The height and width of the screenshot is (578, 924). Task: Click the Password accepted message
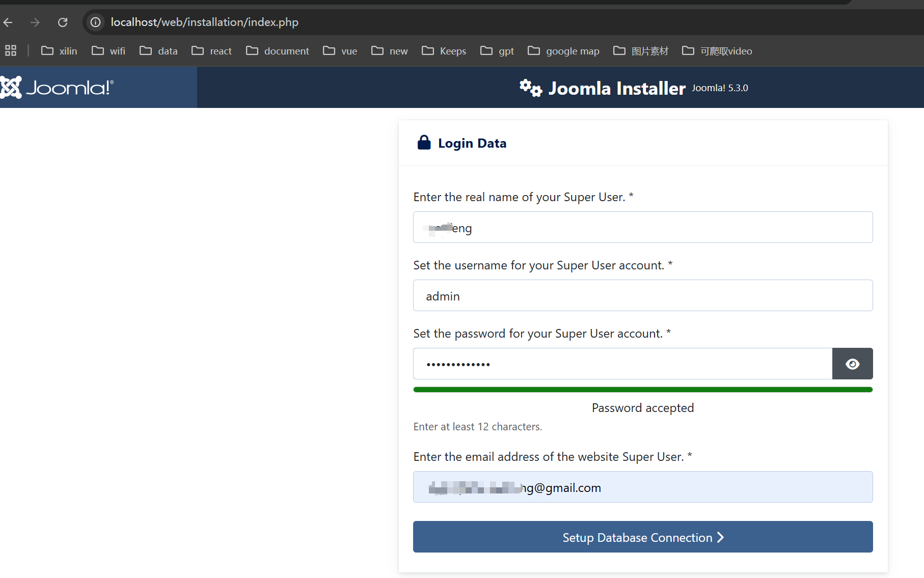click(643, 408)
